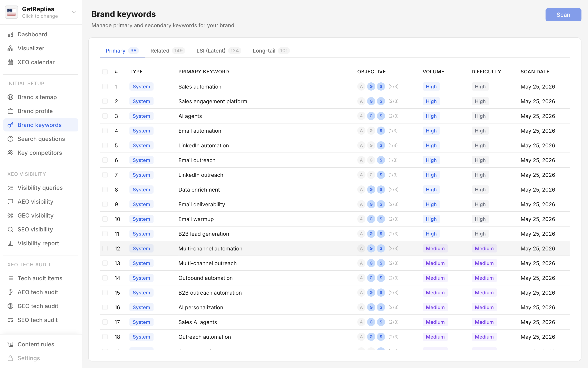Viewport: 588px width, 368px height.
Task: Click the Visibility queries checklist icon
Action: (x=10, y=188)
